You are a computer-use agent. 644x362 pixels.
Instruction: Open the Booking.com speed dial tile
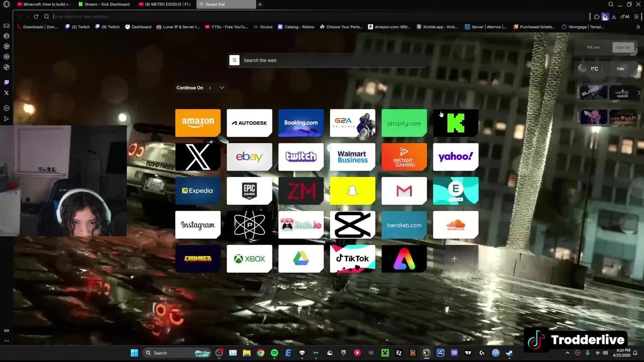[x=301, y=123]
